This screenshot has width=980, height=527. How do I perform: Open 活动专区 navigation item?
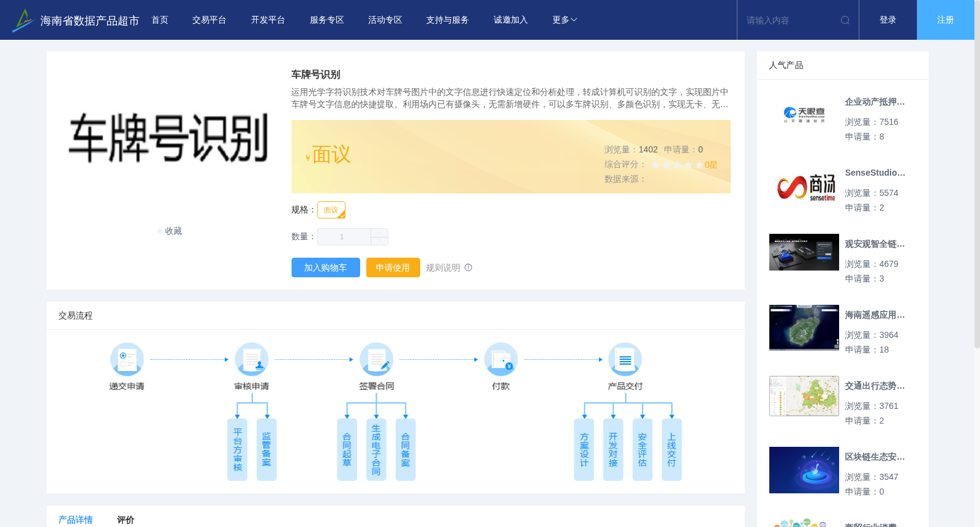click(x=385, y=20)
